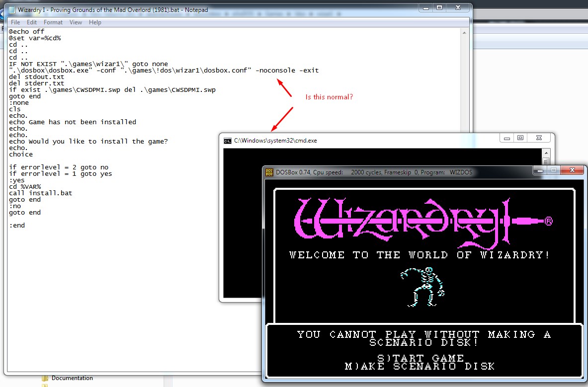
Task: Open the Help menu in Notepad
Action: (x=95, y=22)
